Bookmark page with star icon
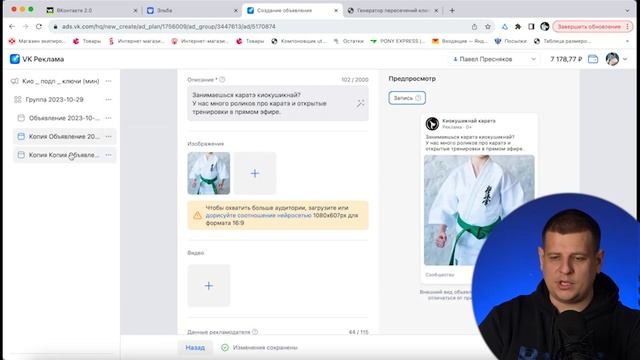 tap(488, 27)
